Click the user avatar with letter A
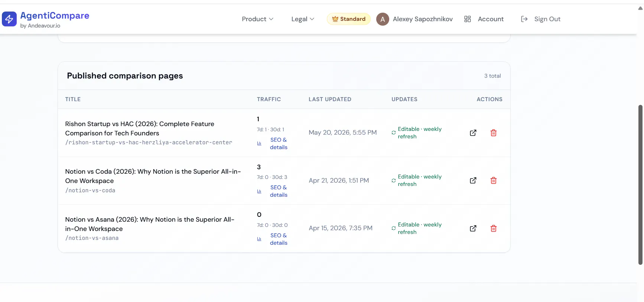This screenshot has width=644, height=302. (x=383, y=19)
